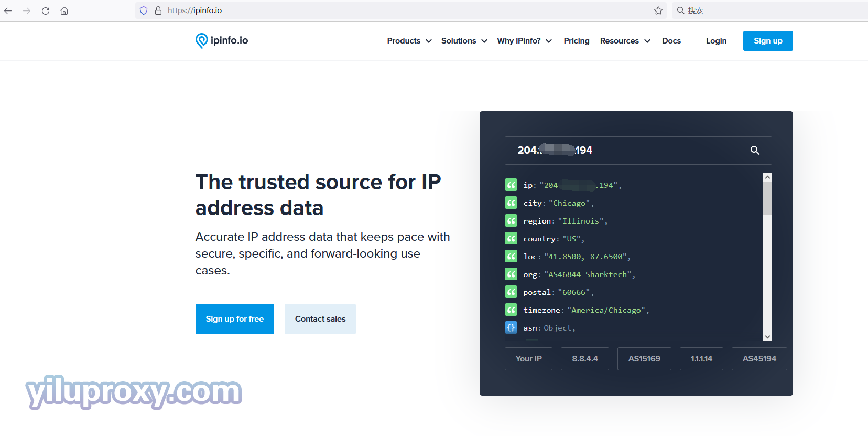The height and width of the screenshot is (436, 868).
Task: Click the quote icon beside region field
Action: [511, 220]
